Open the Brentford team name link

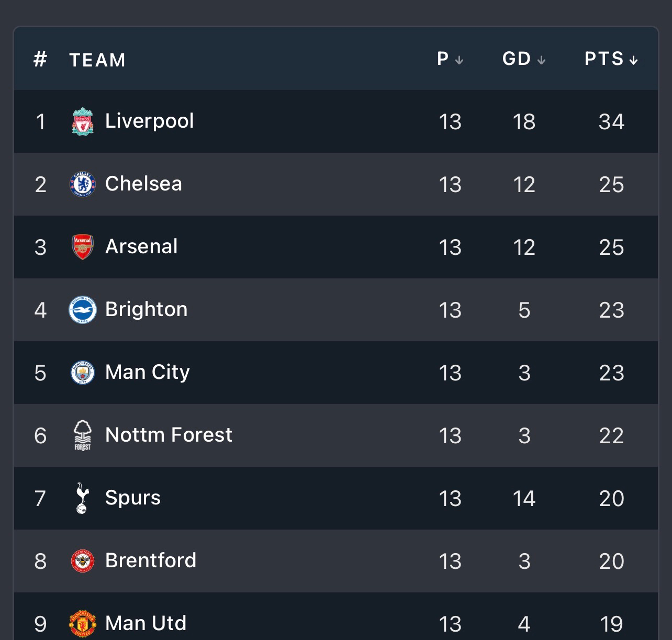pyautogui.click(x=151, y=560)
